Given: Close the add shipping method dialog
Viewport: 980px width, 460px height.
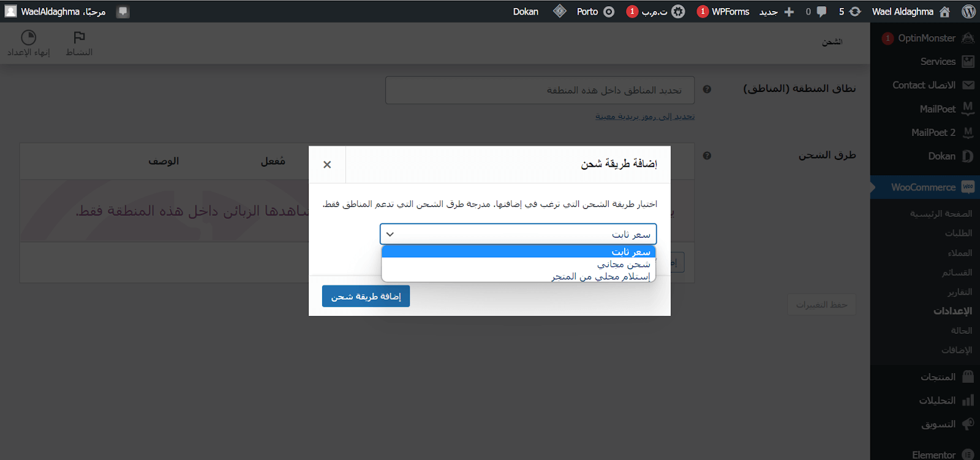Looking at the screenshot, I should tap(327, 164).
